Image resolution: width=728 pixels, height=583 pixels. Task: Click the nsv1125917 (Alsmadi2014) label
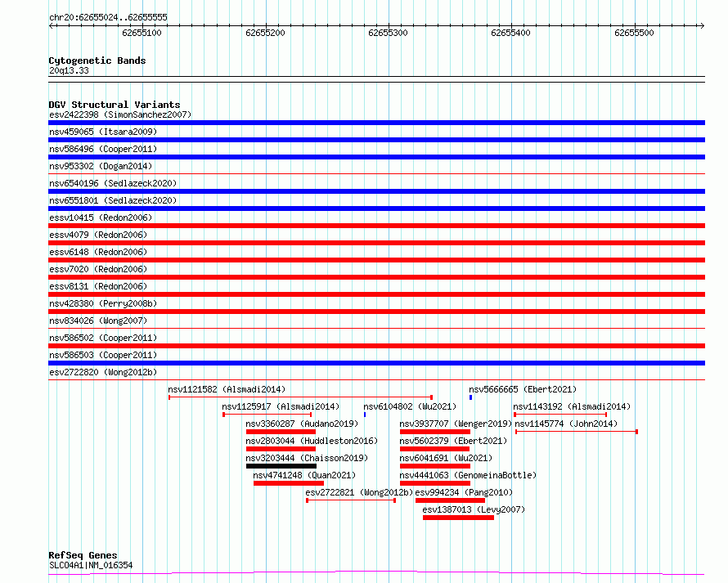(x=281, y=406)
